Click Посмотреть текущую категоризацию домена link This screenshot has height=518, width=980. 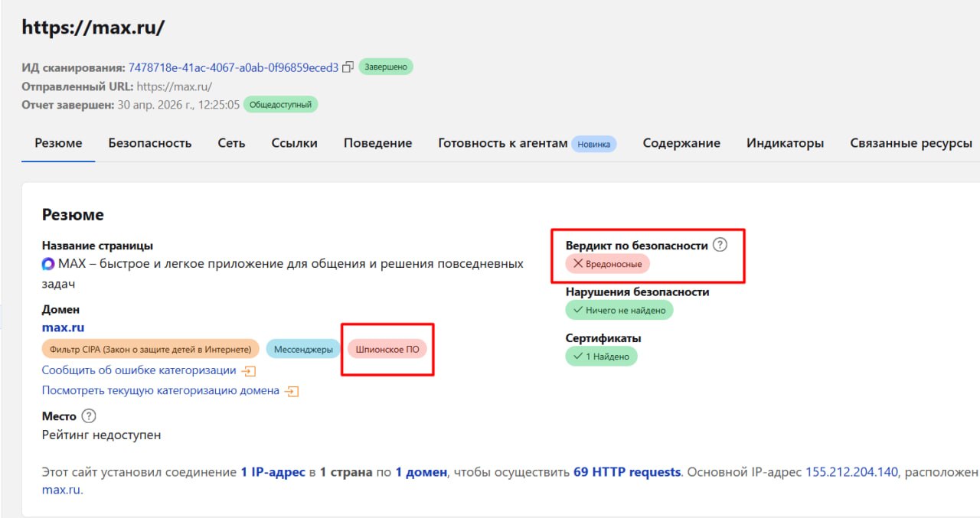[160, 390]
